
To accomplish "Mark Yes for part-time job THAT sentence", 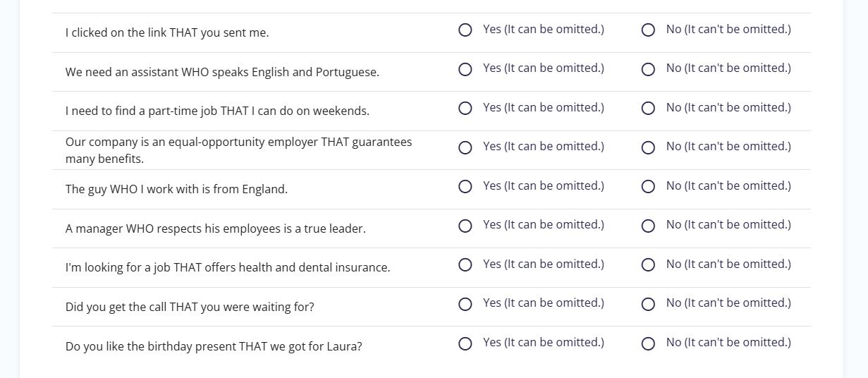I will 465,109.
